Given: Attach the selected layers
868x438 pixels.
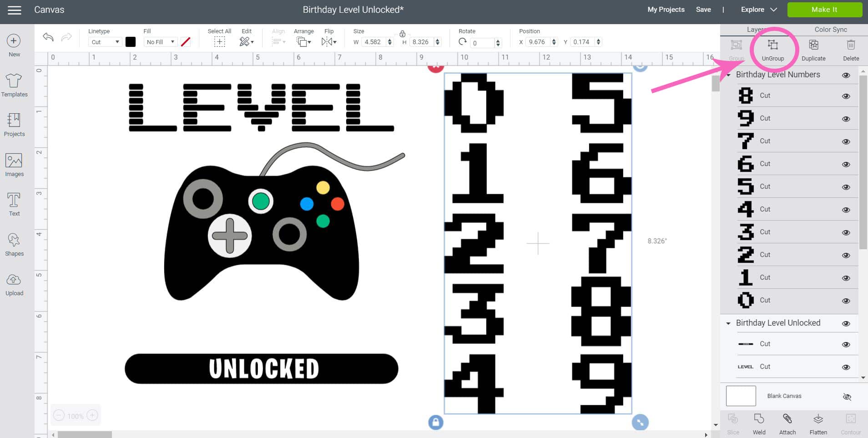Looking at the screenshot, I should pyautogui.click(x=787, y=424).
